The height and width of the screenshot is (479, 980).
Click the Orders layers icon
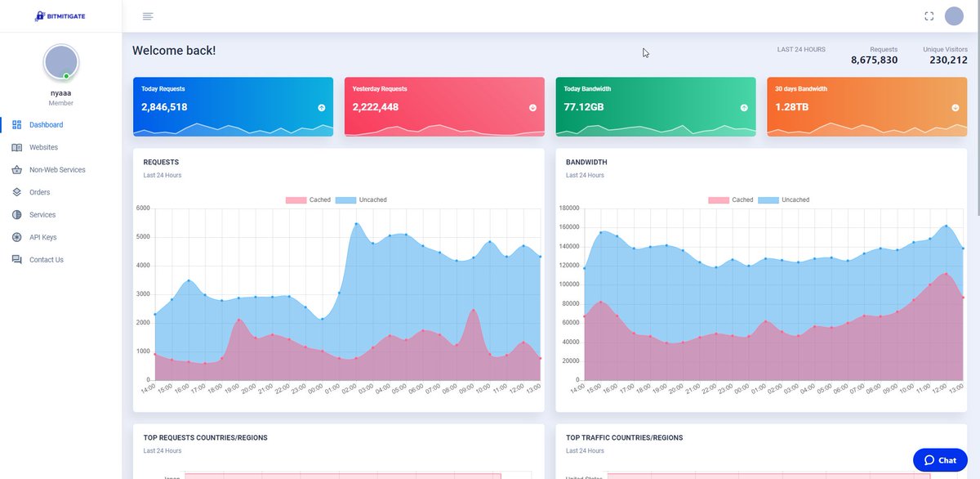17,192
